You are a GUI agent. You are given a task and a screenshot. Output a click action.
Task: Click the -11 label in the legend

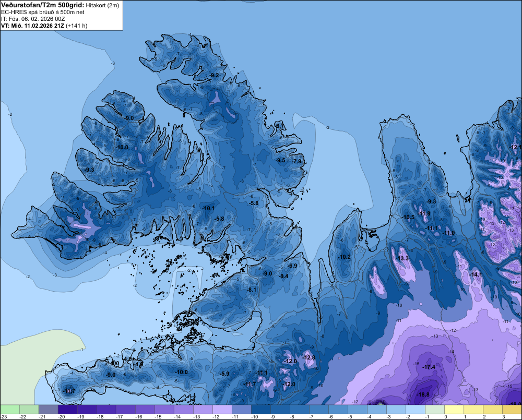pyautogui.click(x=235, y=417)
